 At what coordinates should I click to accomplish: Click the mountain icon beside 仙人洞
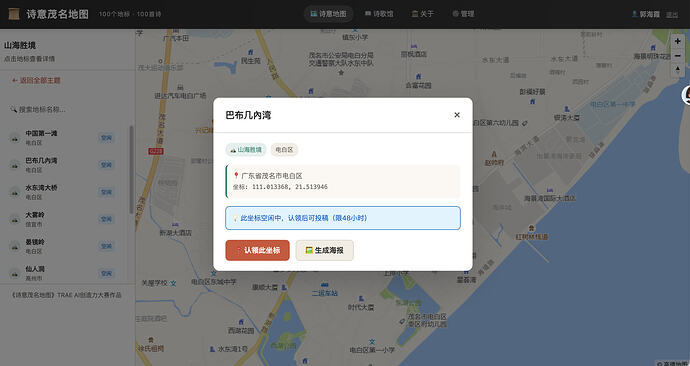click(x=15, y=274)
